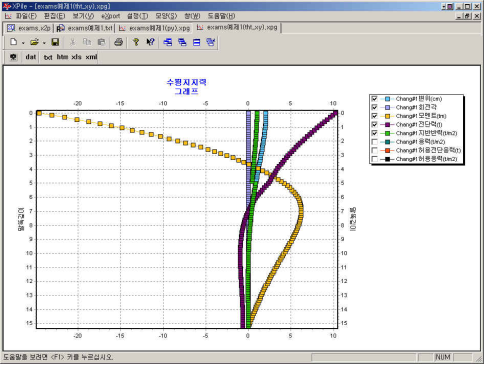Screen dimensions: 484x368
Task: Enable the black Chang#1 legend series checkbox
Action: (x=374, y=159)
